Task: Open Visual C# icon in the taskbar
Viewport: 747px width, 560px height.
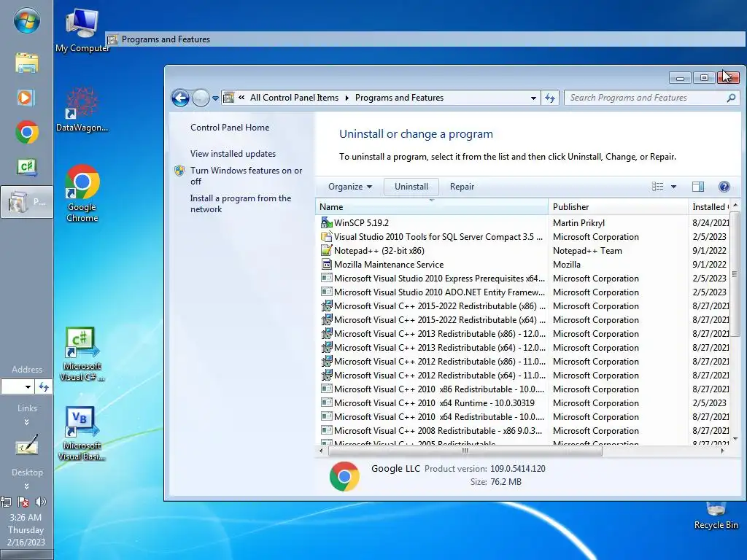Action: coord(27,167)
